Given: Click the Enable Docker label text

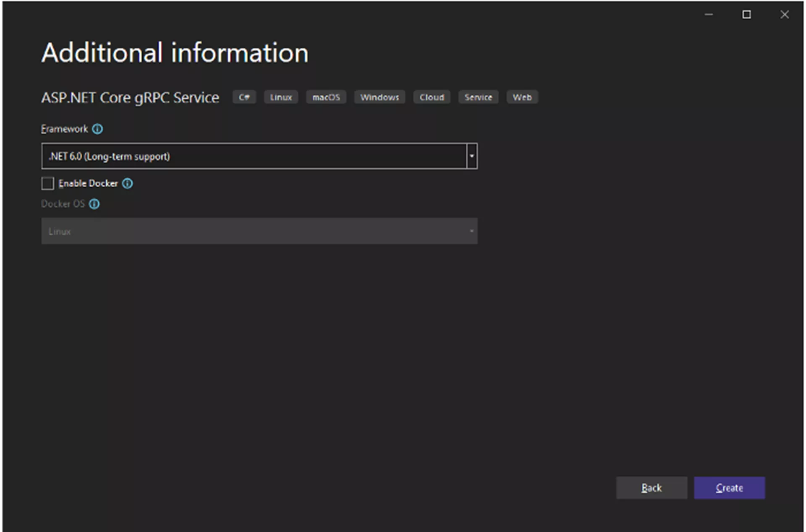Looking at the screenshot, I should [88, 183].
